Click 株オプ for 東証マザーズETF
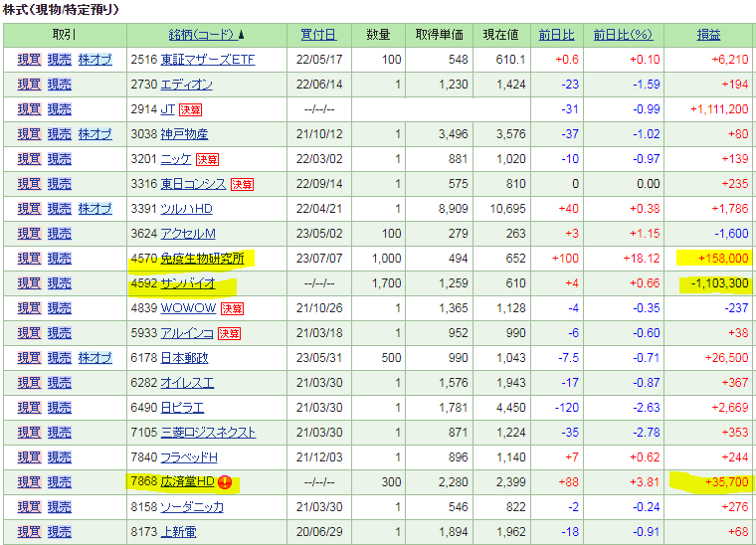Screen dimensions: 756x545 (x=94, y=60)
